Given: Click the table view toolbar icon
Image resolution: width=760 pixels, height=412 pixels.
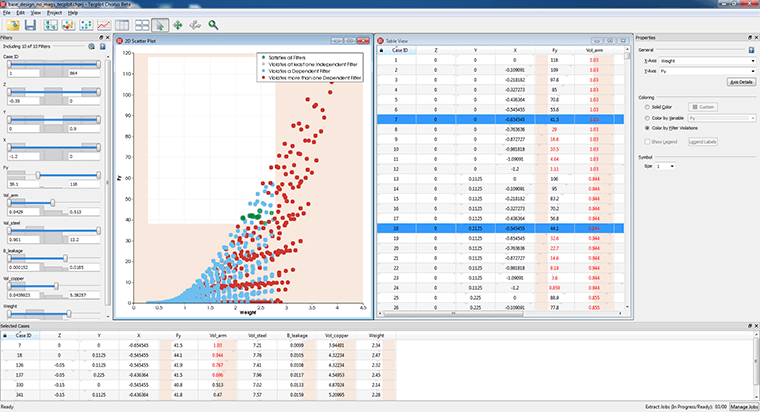Looking at the screenshot, I should tap(122, 25).
